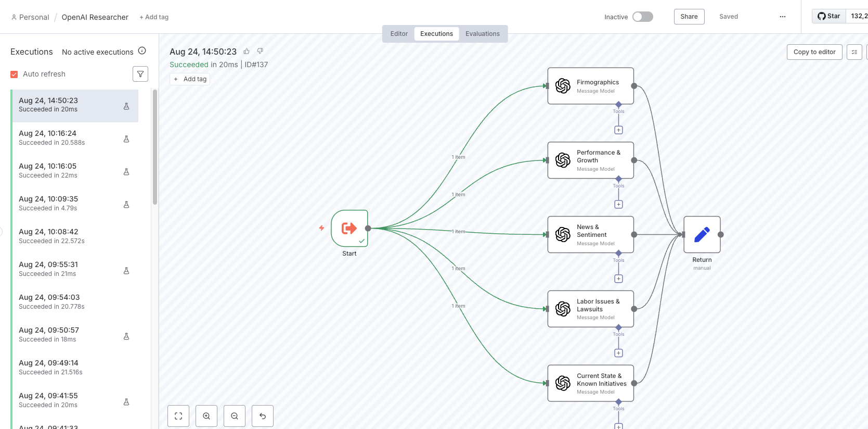
Task: Click the thumbs down rating icon
Action: pyautogui.click(x=260, y=51)
